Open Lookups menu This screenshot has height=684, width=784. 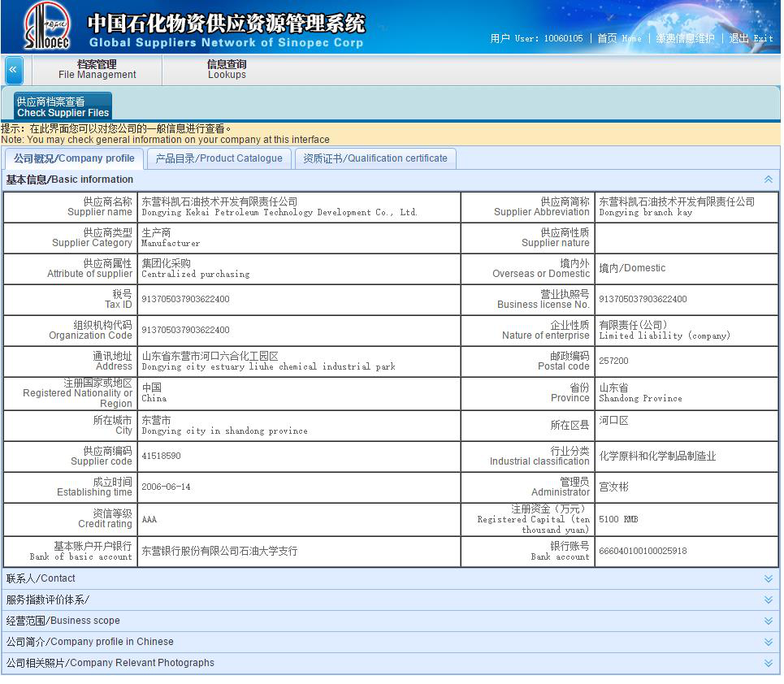pos(227,70)
